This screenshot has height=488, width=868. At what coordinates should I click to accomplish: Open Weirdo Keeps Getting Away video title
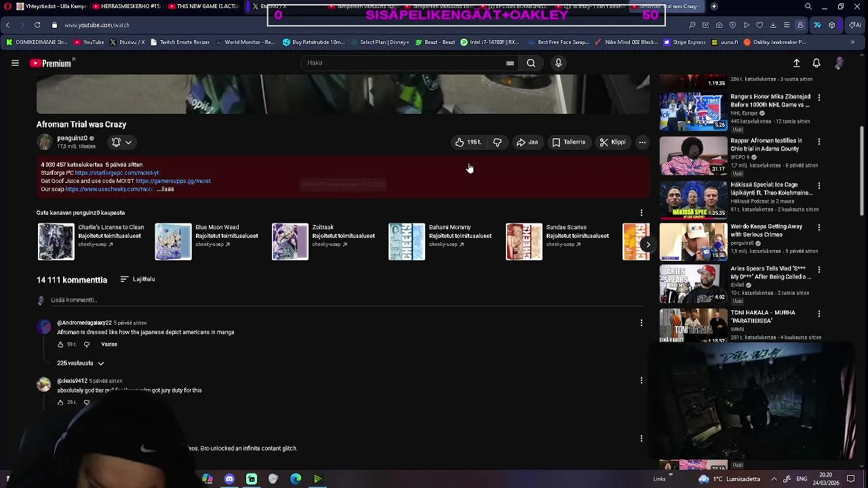(x=766, y=230)
